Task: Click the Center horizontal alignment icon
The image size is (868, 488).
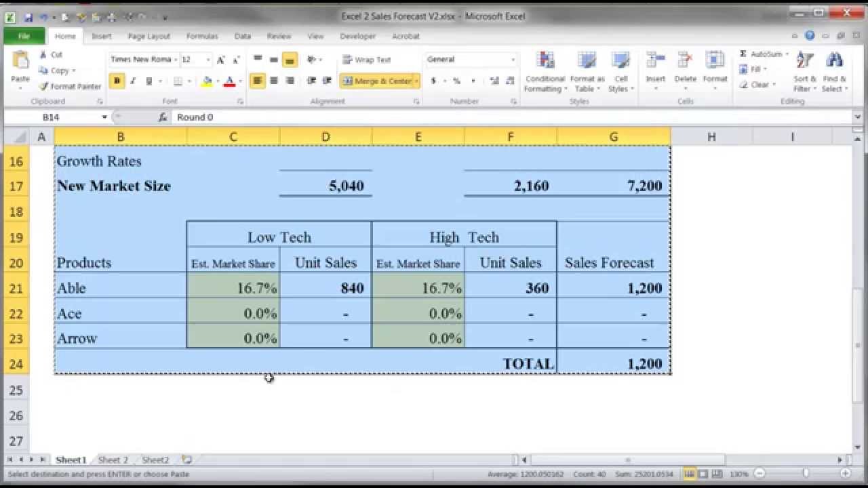Action: [x=273, y=81]
